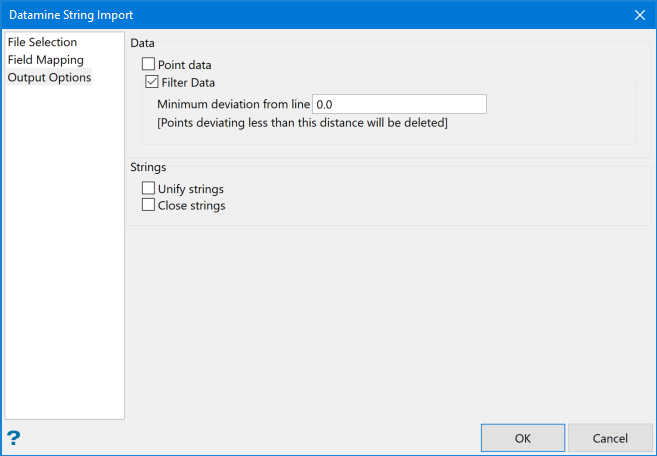The height and width of the screenshot is (456, 657).
Task: Open the help question mark icon
Action: tap(14, 438)
